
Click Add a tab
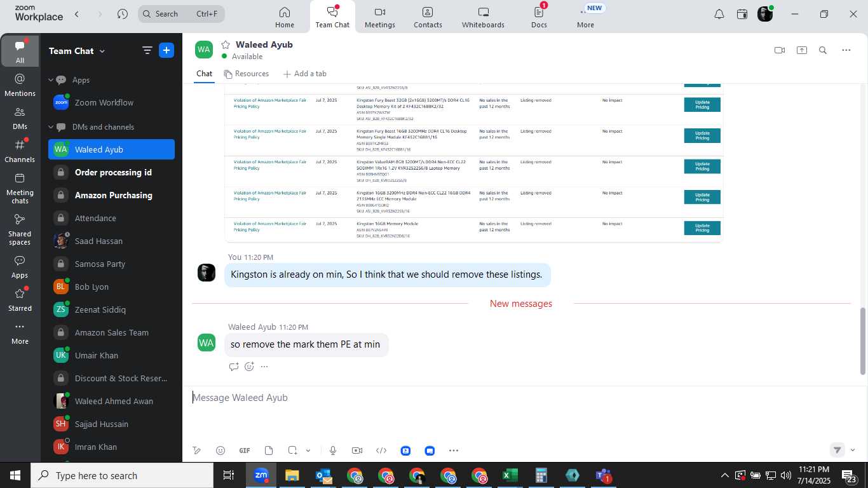(304, 74)
